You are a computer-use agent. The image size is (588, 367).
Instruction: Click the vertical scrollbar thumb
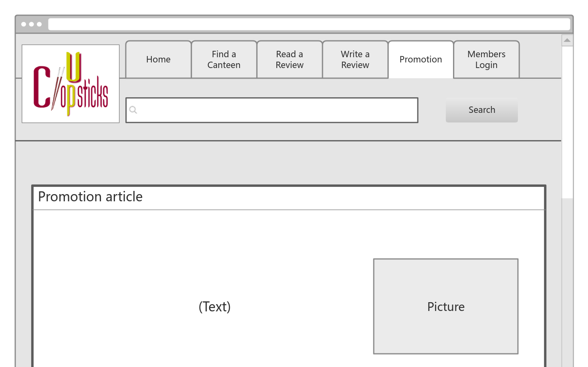tap(567, 120)
